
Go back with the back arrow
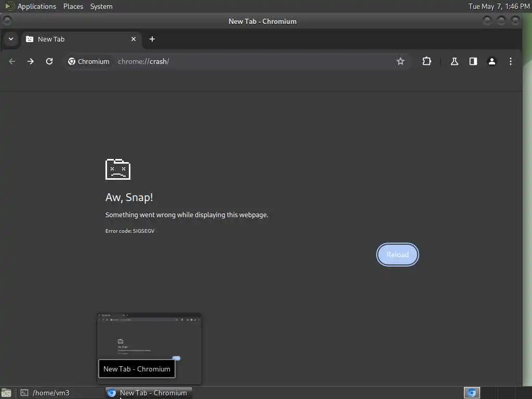(x=12, y=61)
